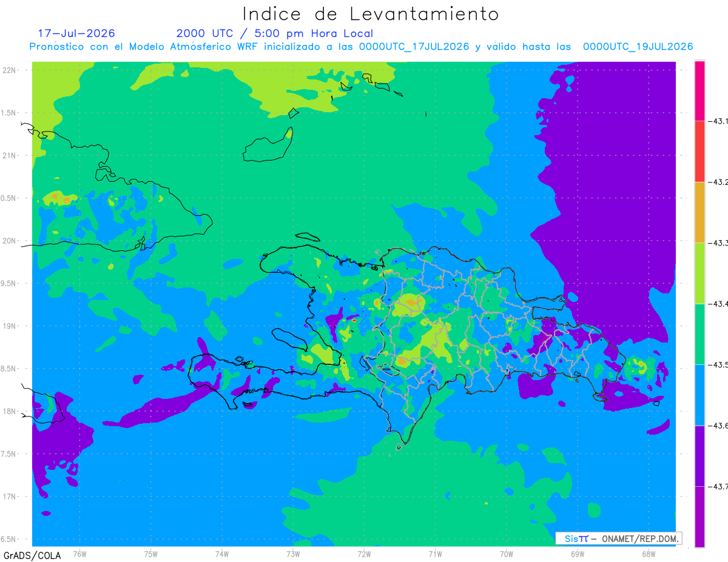Click the time "2000 UTC / 5:00 pm Hora Local"
The width and height of the screenshot is (728, 562).
point(275,33)
